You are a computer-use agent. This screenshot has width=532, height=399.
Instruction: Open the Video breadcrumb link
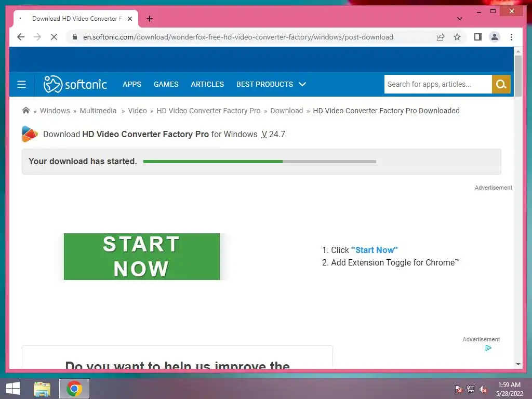137,111
